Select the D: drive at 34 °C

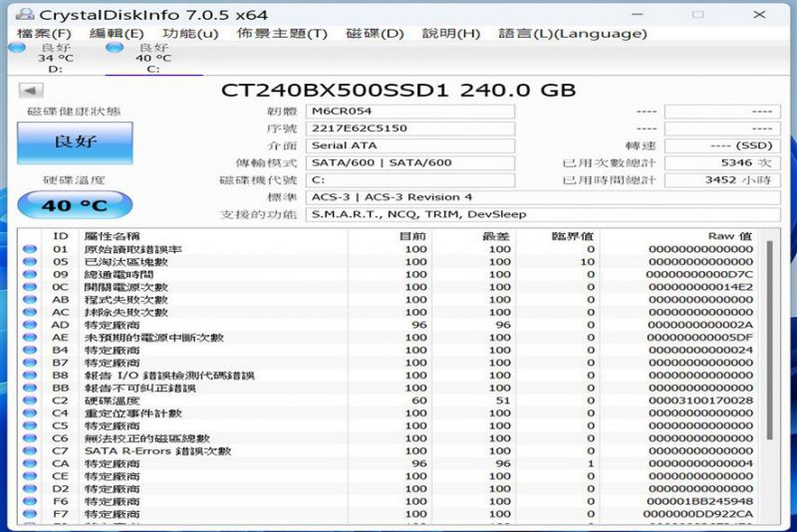click(56, 58)
